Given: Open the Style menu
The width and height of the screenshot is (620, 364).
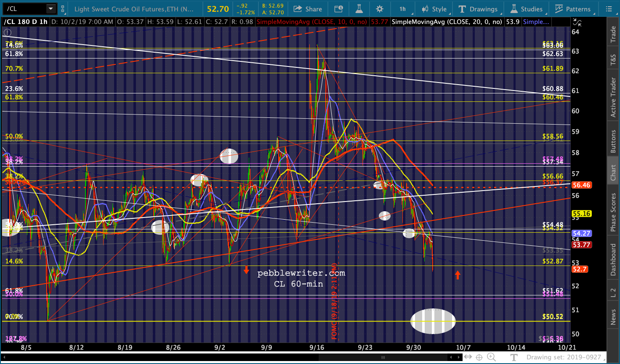Looking at the screenshot, I should pos(434,9).
